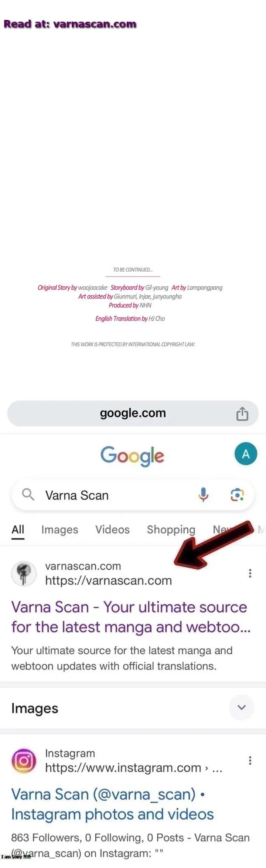266x868 pixels.
Task: Select the All results tab
Action: (18, 530)
